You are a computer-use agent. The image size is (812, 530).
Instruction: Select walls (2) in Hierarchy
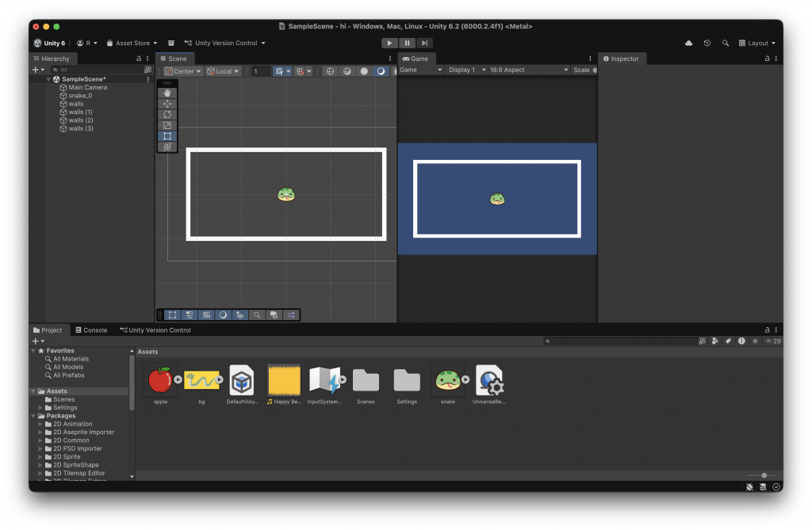[81, 120]
